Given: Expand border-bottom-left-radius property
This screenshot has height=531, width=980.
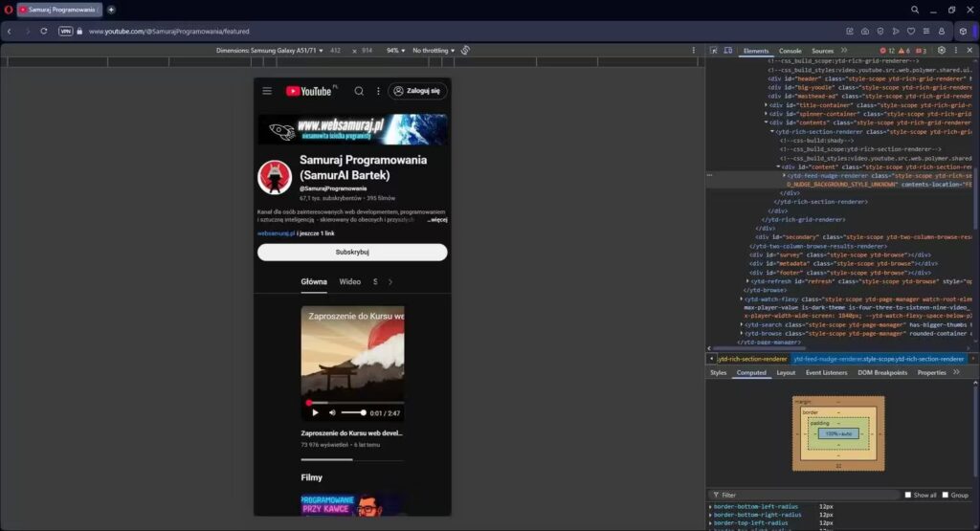Looking at the screenshot, I should pyautogui.click(x=710, y=507).
